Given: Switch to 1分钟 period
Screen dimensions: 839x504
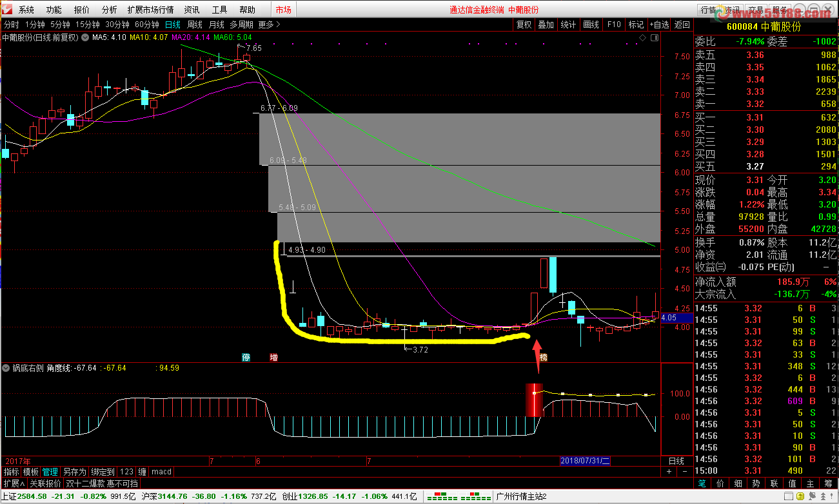Looking at the screenshot, I should pos(35,24).
